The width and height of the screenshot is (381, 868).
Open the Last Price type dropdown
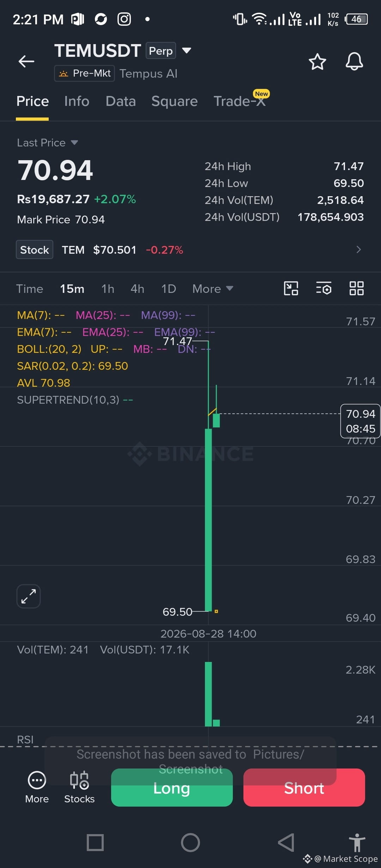47,143
